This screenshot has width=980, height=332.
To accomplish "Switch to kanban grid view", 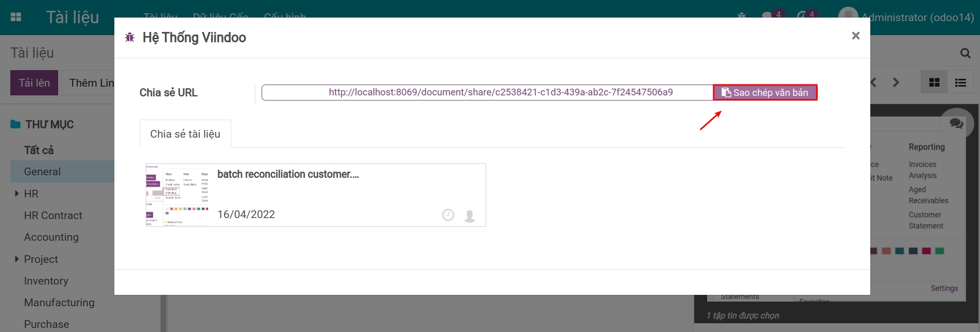I will 934,82.
